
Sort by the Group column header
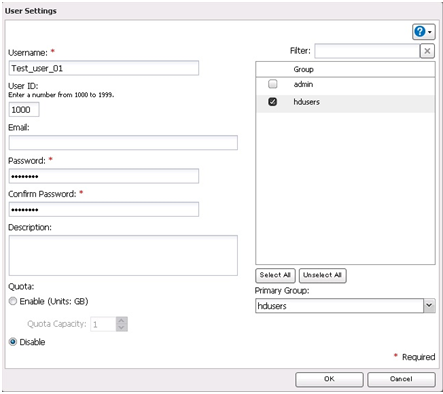pos(345,69)
